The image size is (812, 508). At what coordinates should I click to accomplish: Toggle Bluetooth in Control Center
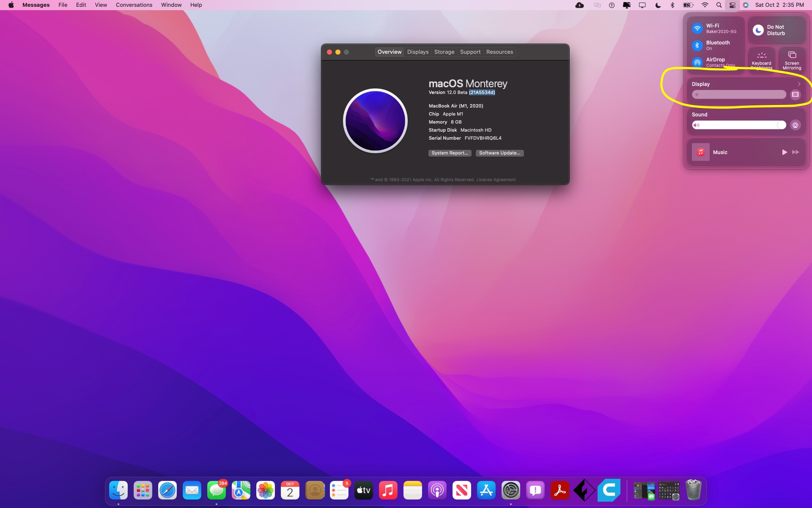point(697,45)
